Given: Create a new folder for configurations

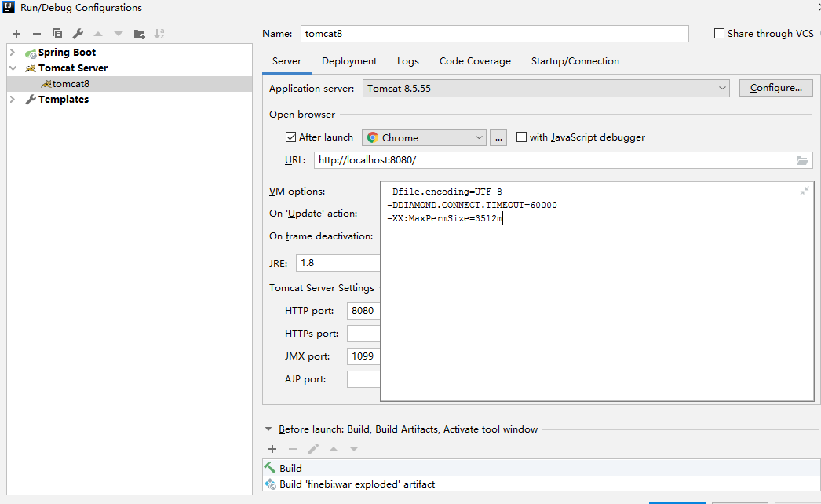Looking at the screenshot, I should tap(138, 34).
